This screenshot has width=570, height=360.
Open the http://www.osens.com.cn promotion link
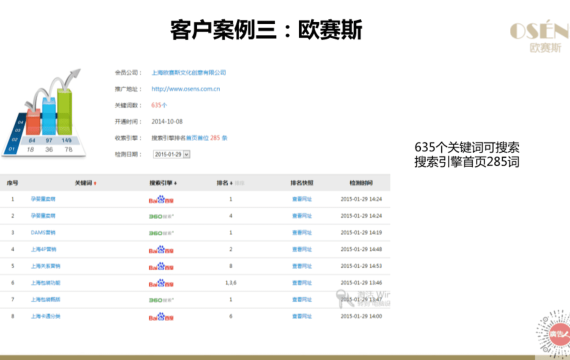coord(185,89)
